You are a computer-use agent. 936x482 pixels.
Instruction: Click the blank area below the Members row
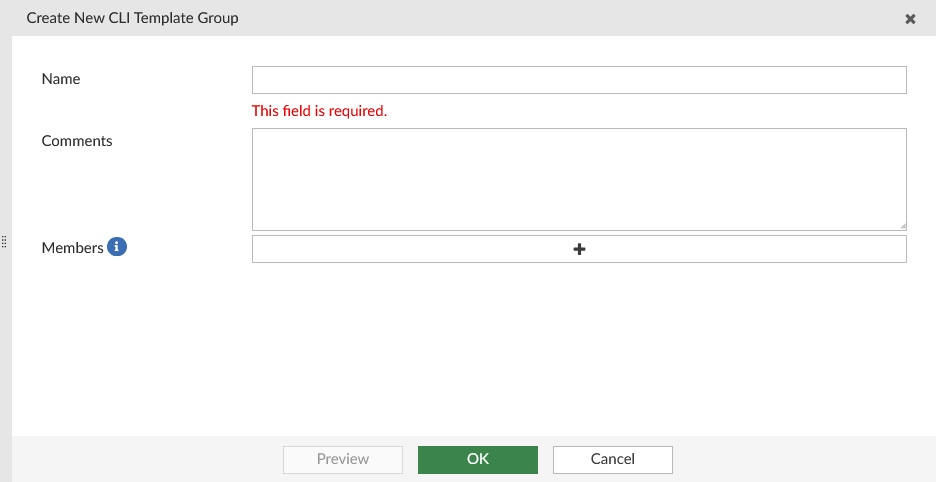pos(470,350)
